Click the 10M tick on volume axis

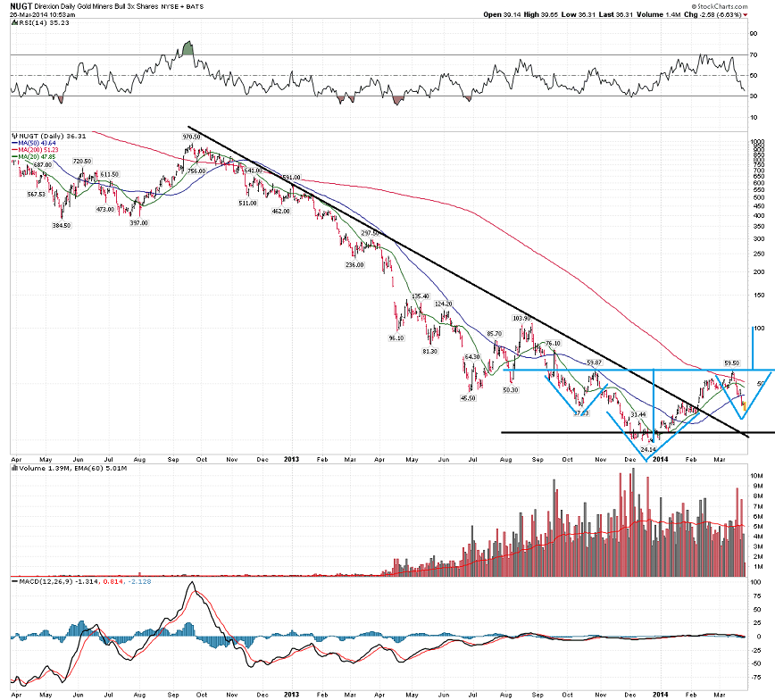(757, 476)
